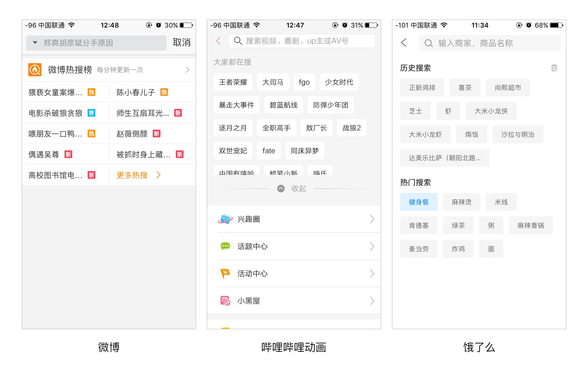Screen dimensions: 588x376
Task: Select history tag 大米小龙侠
Action: pos(491,111)
